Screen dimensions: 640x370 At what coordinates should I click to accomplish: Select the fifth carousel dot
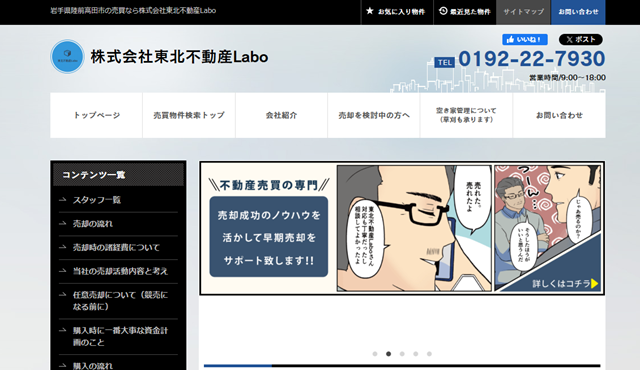click(429, 354)
